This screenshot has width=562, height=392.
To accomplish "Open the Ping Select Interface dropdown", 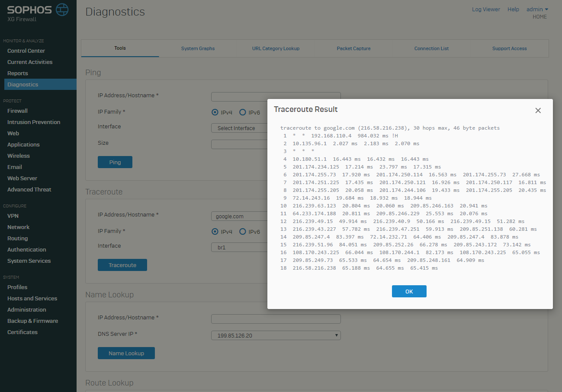I will (239, 128).
